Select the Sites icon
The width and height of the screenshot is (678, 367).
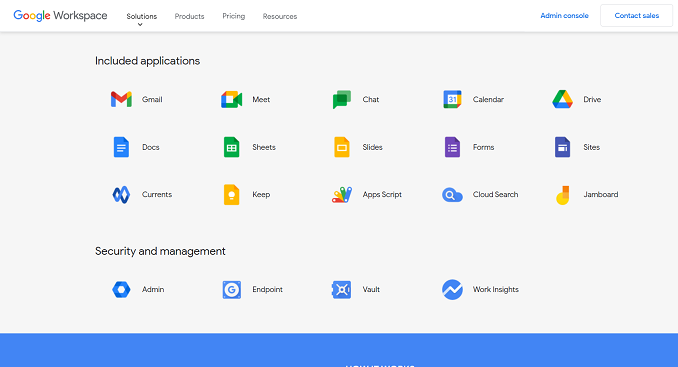tap(563, 147)
